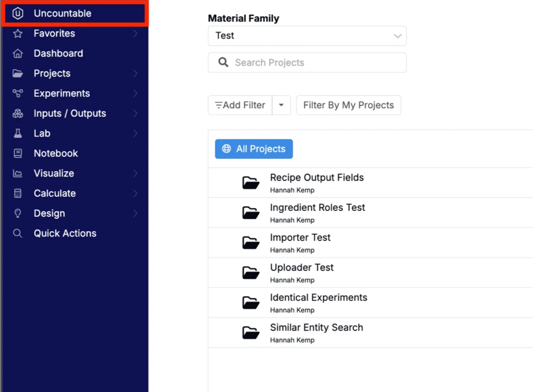This screenshot has width=533, height=392.
Task: Click the Experiments node icon in sidebar
Action: pos(18,93)
